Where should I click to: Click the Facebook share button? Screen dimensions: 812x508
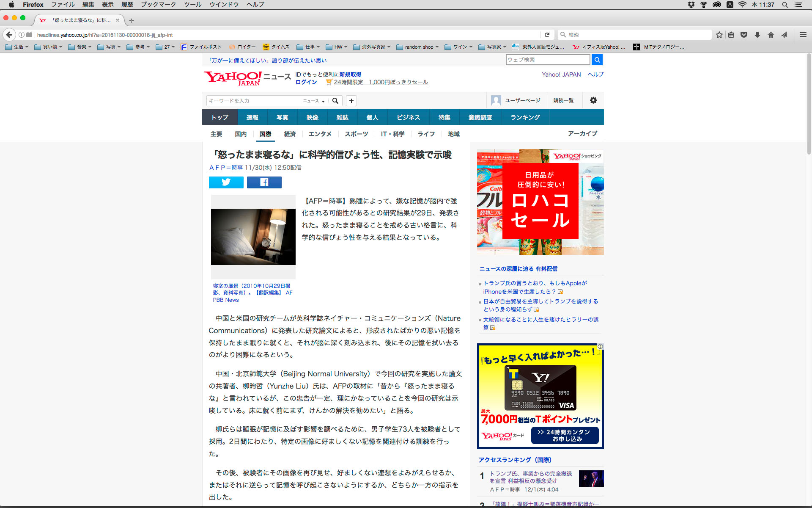coord(264,182)
